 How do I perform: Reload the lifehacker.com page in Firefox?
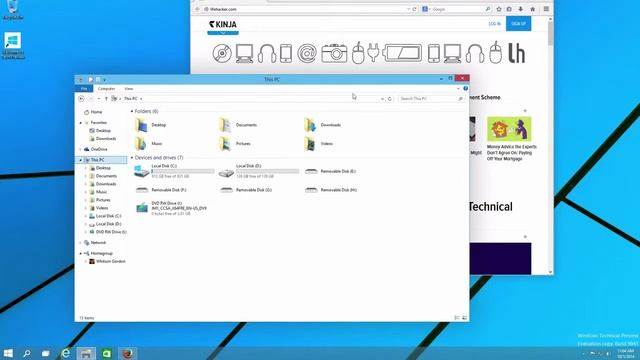pos(415,9)
